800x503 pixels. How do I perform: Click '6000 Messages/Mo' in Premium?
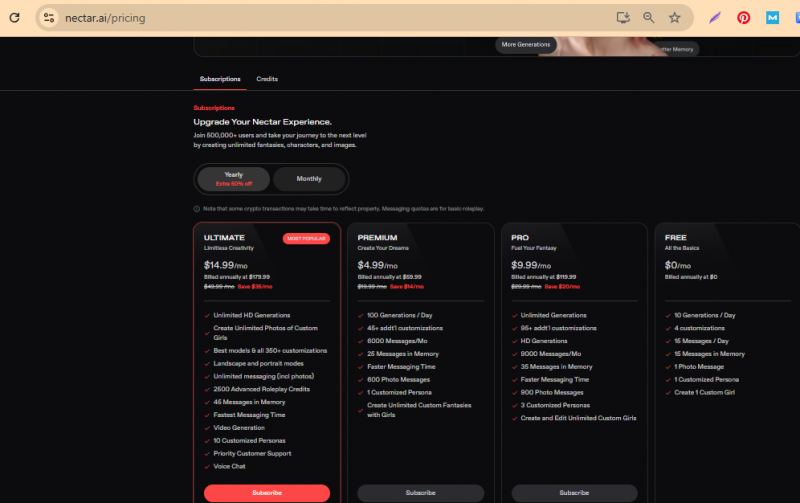pyautogui.click(x=397, y=341)
